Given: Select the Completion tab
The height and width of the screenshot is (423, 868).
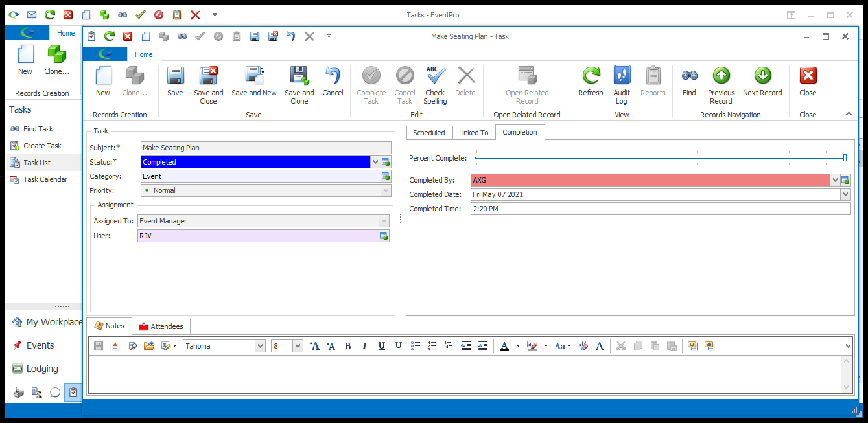Looking at the screenshot, I should [520, 132].
